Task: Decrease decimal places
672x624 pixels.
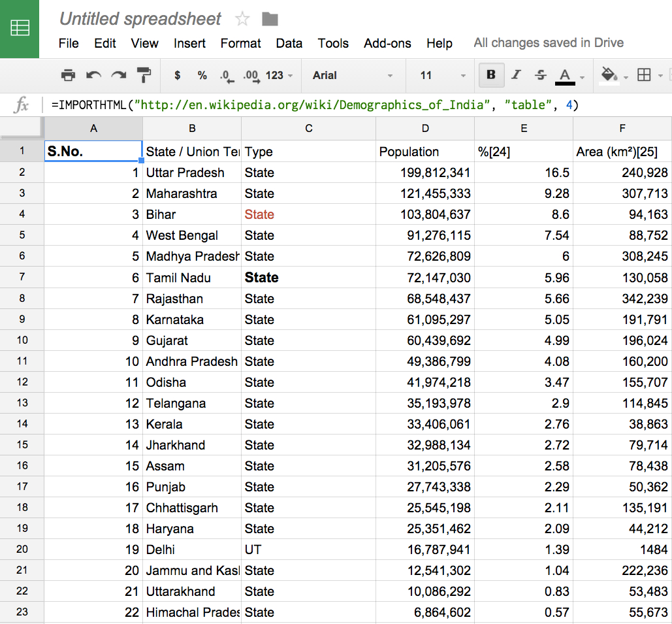Action: [226, 76]
